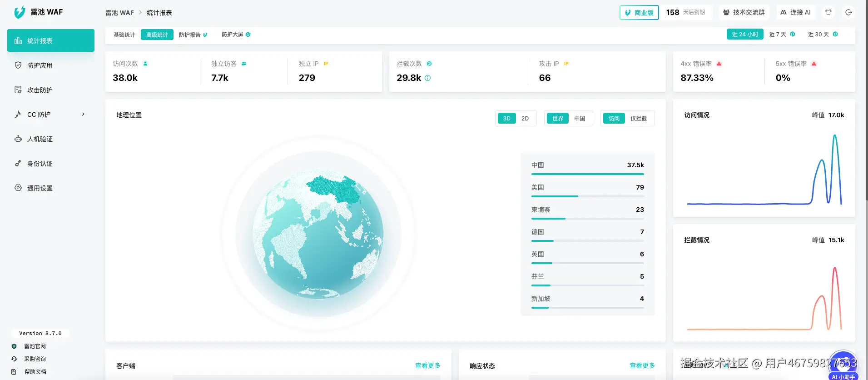The width and height of the screenshot is (868, 380).
Task: Click the 拦截情况 line chart
Action: click(x=764, y=298)
